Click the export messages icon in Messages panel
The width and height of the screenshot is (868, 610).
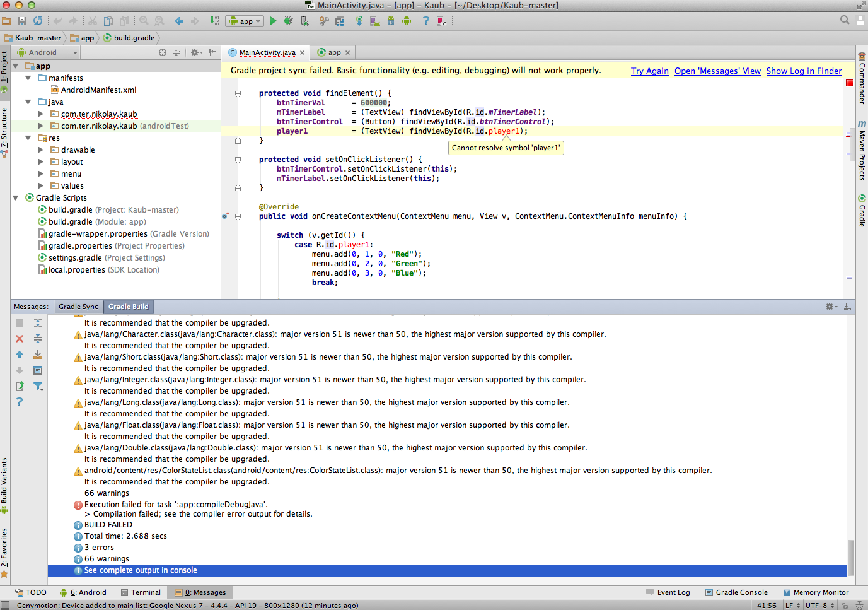tap(20, 386)
